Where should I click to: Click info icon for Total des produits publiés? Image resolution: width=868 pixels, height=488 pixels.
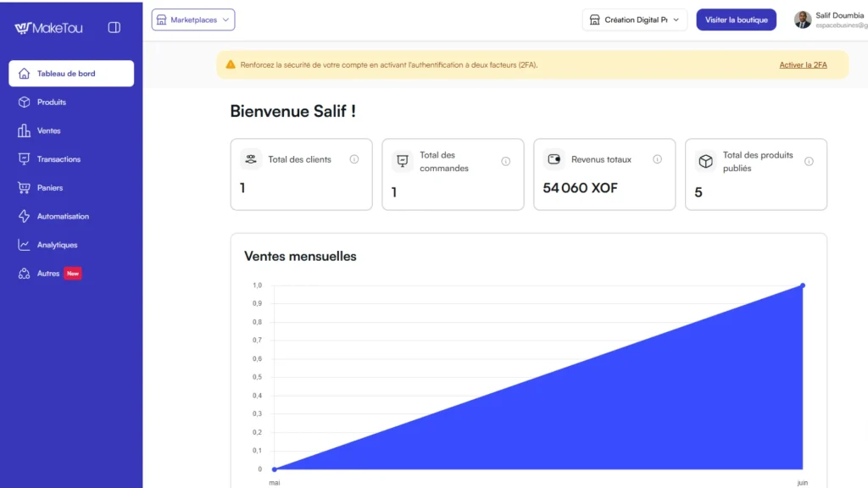coord(809,162)
